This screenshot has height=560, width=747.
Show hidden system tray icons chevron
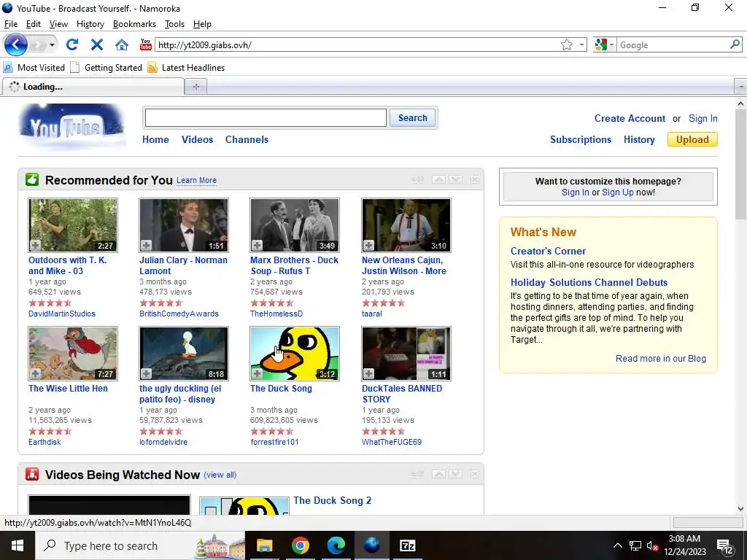(x=617, y=545)
